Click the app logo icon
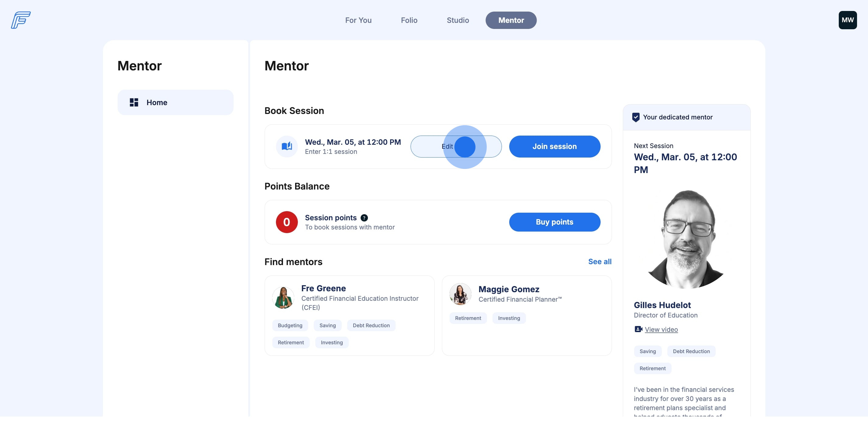Viewport: 868px width, 422px height. (x=20, y=20)
